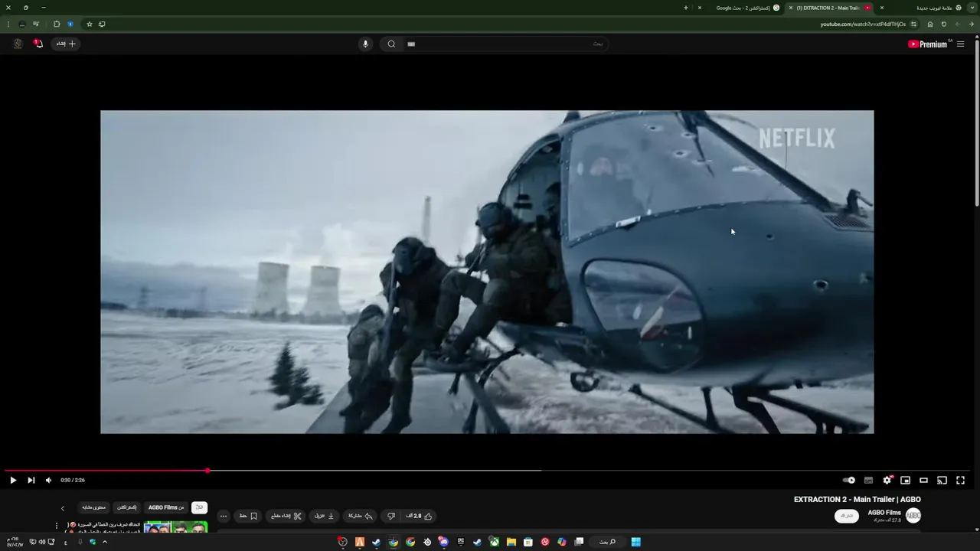Start voice search with microphone
The height and width of the screenshot is (551, 980).
[365, 44]
